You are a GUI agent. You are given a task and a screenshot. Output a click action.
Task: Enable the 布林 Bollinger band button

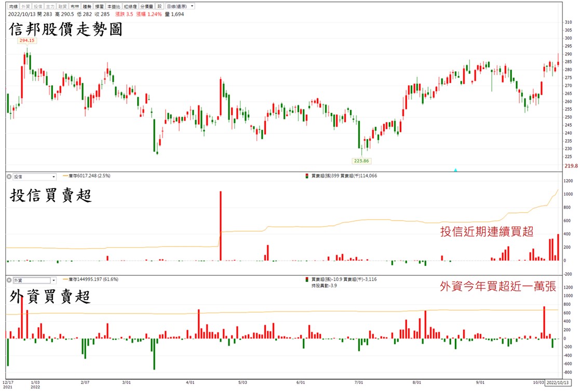(74, 6)
